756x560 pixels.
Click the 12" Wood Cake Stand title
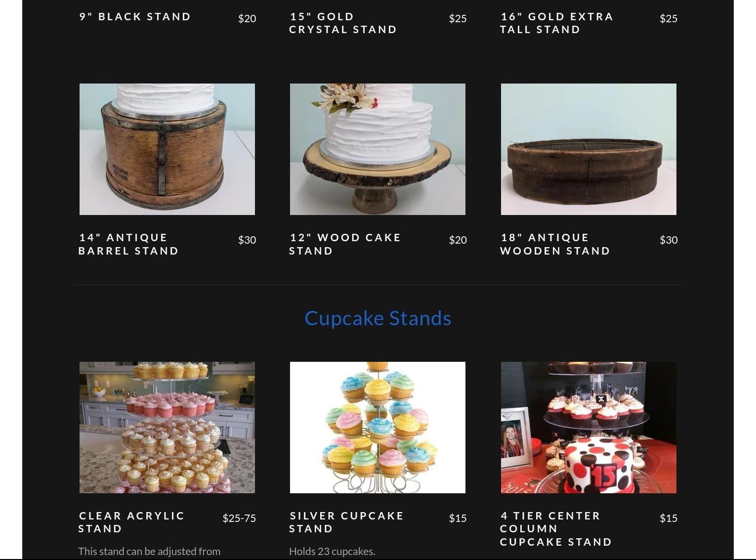point(345,244)
